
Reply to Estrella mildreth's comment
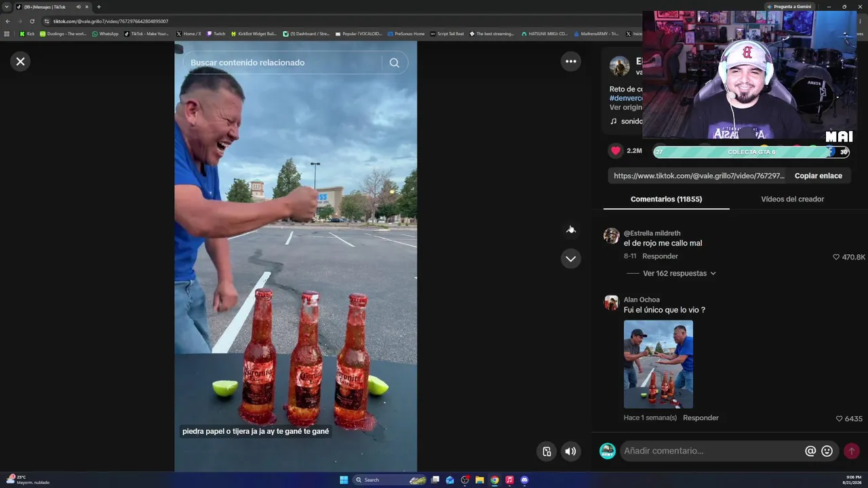[660, 256]
